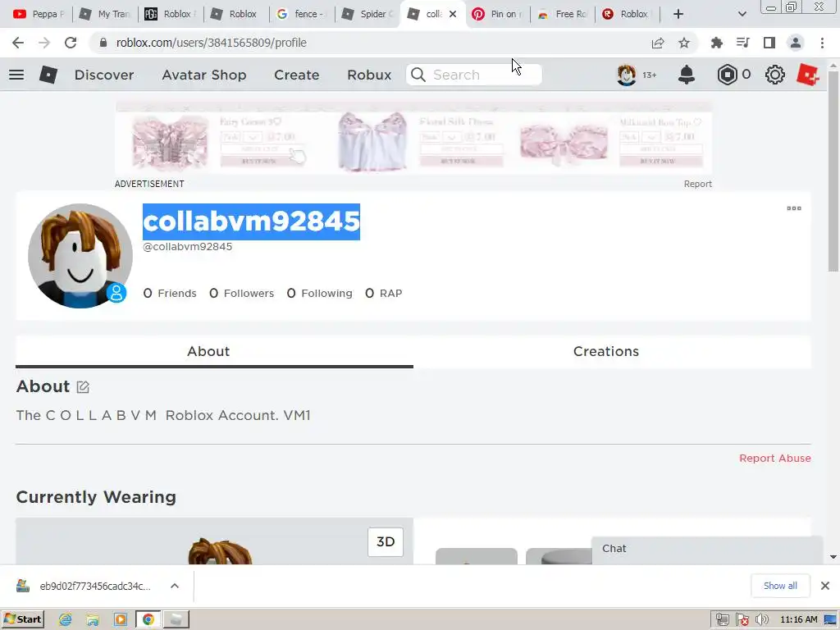Switch to Pin on Pinterest tab
This screenshot has height=630, width=840.
(498, 14)
